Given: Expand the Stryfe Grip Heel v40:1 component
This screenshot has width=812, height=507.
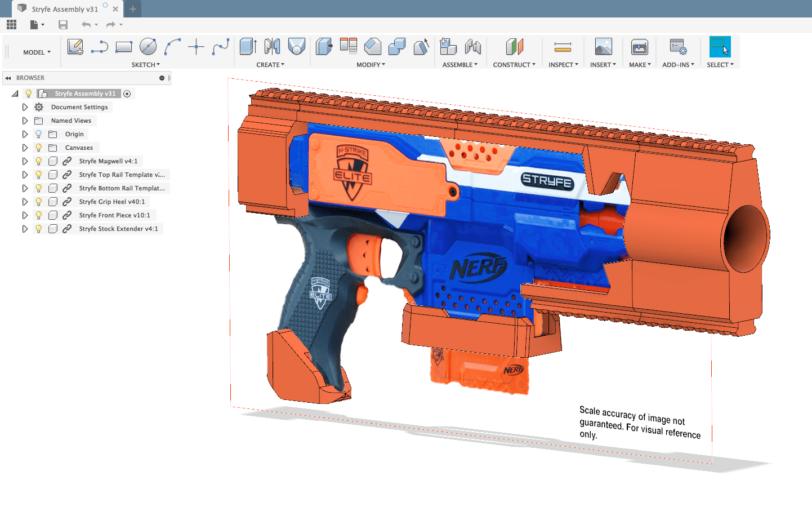Looking at the screenshot, I should tap(25, 202).
